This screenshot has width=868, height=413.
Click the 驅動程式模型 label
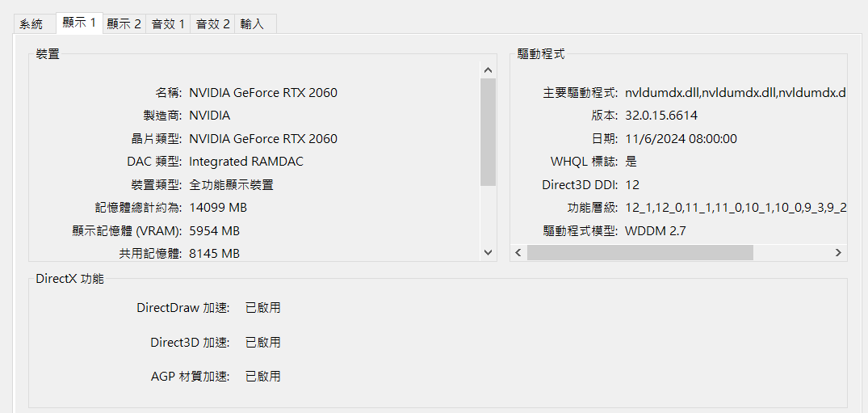pyautogui.click(x=581, y=230)
